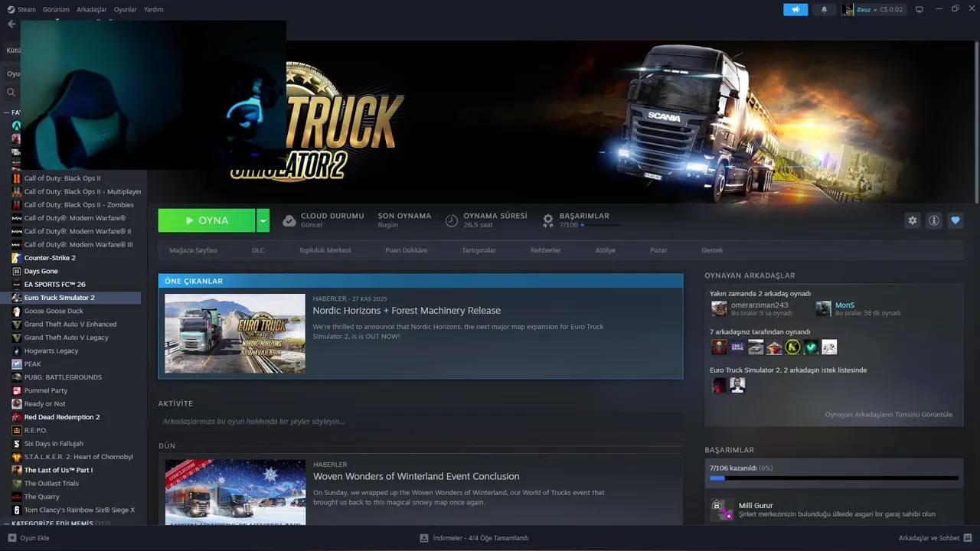Open Nordic Horizons + Forest Machinery Release news
Image resolution: width=980 pixels, height=551 pixels.
[x=407, y=311]
